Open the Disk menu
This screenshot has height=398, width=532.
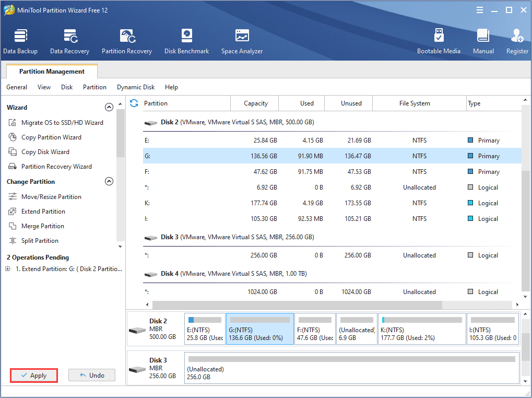[67, 87]
